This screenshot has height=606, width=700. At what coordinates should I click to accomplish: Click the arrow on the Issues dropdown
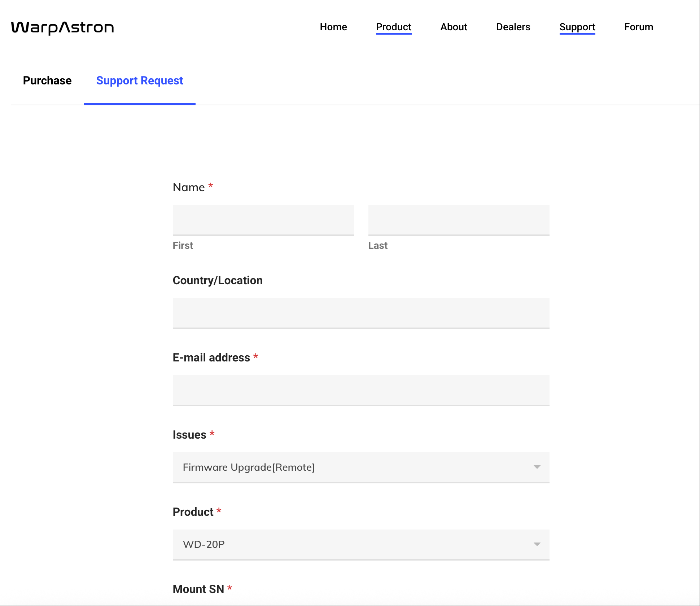pyautogui.click(x=537, y=467)
